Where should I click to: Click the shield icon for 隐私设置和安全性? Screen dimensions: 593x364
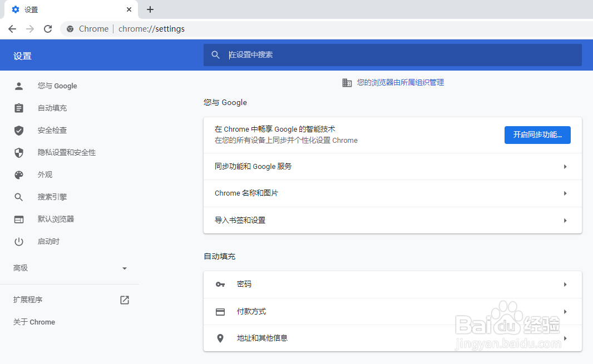point(19,153)
